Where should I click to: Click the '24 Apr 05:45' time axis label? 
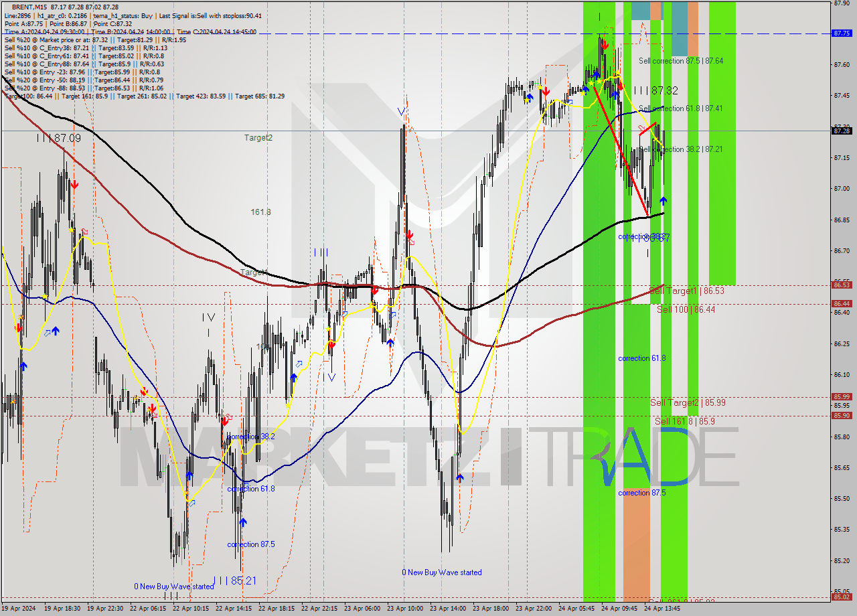(x=577, y=609)
